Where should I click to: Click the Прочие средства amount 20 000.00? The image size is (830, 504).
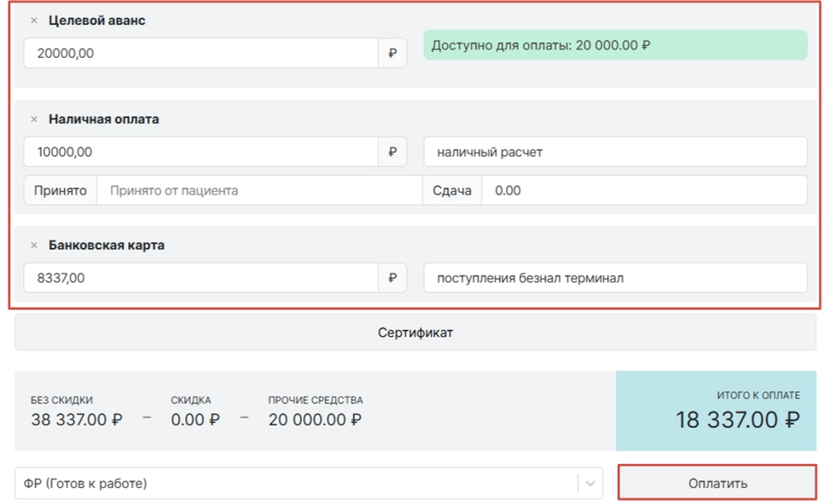[x=315, y=420]
